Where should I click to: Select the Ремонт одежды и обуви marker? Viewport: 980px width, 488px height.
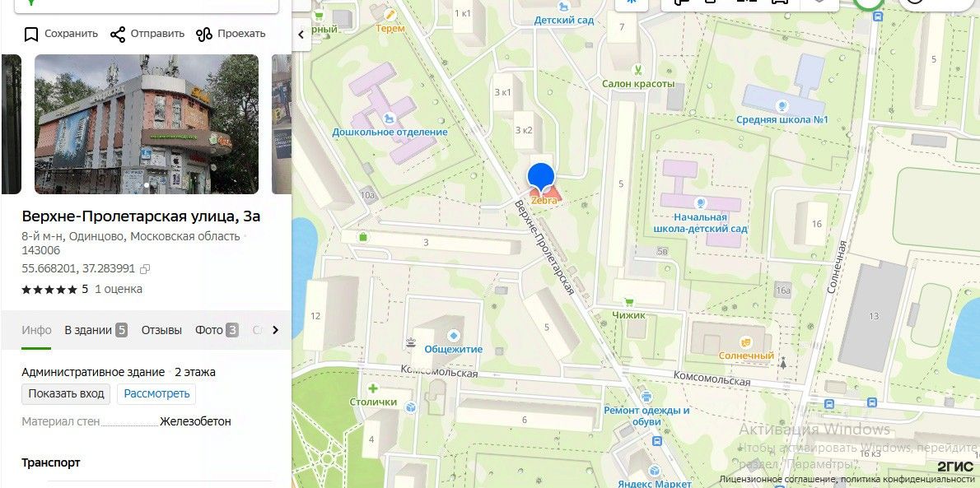click(x=646, y=396)
